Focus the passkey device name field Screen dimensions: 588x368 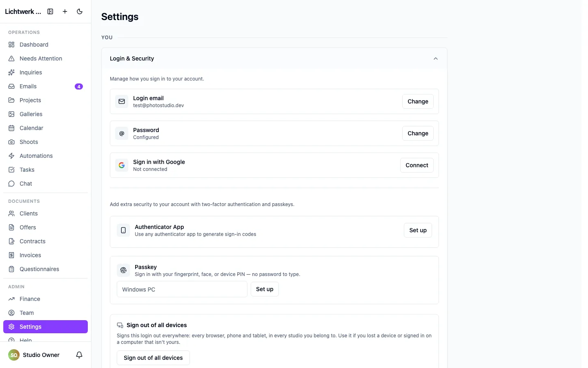pyautogui.click(x=182, y=289)
